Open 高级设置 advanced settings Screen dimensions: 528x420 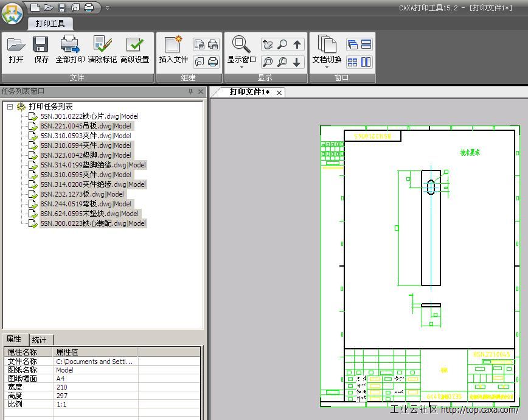pyautogui.click(x=134, y=50)
